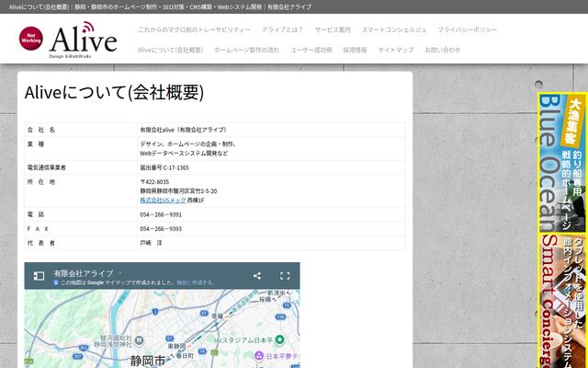Share the 有限会社アライブ map
Screen dimensions: 588x368
[257, 276]
